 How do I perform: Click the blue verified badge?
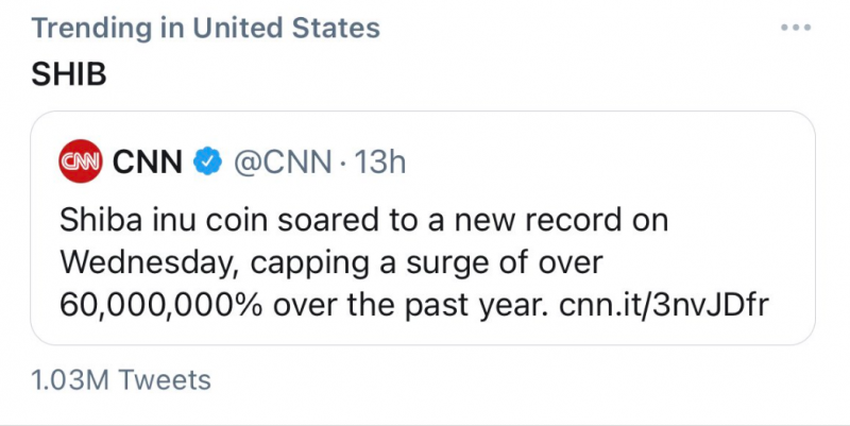207,160
